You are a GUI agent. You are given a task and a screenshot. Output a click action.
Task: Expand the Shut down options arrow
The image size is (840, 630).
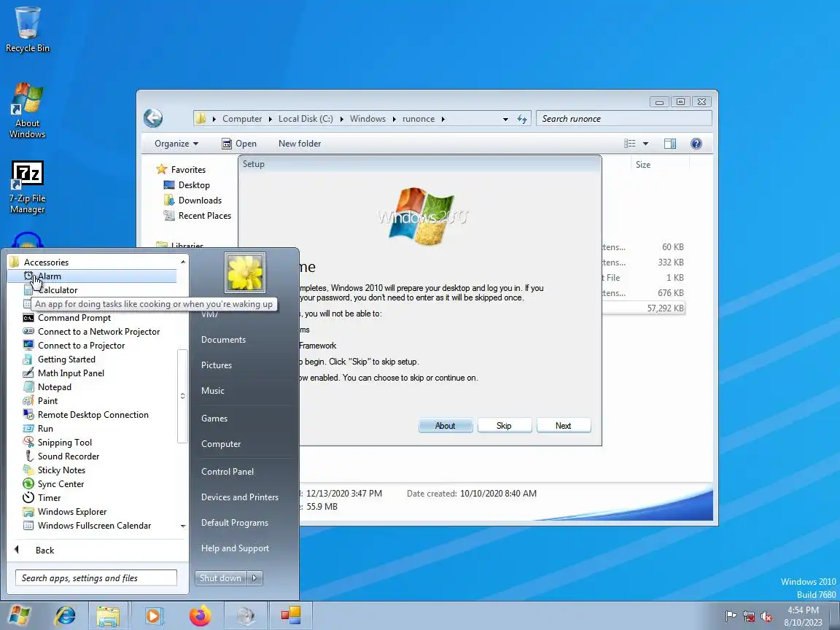click(x=254, y=578)
